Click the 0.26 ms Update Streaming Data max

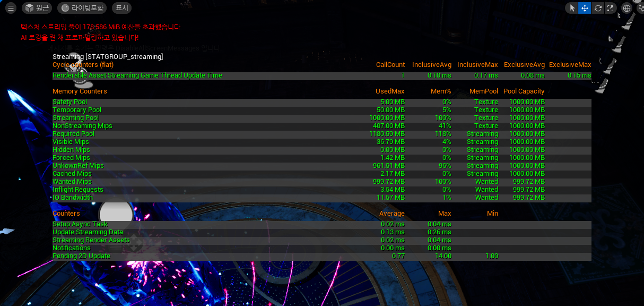click(x=439, y=232)
